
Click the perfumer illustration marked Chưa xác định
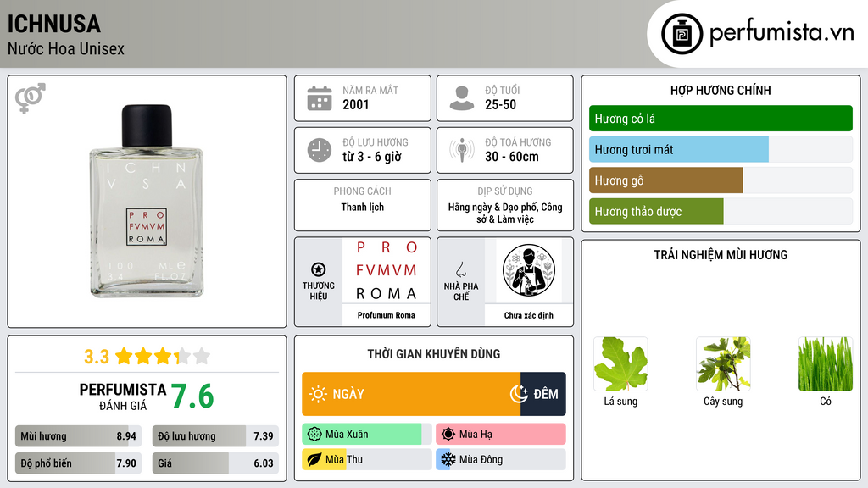(x=529, y=270)
